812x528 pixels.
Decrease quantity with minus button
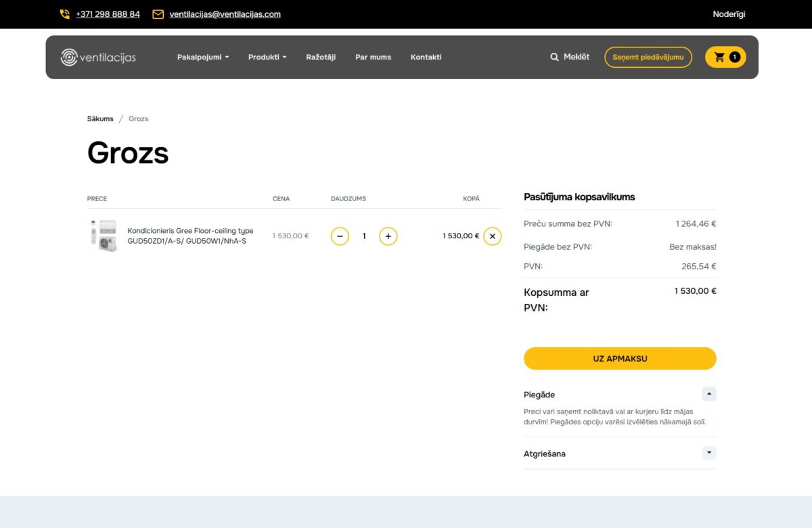(340, 236)
